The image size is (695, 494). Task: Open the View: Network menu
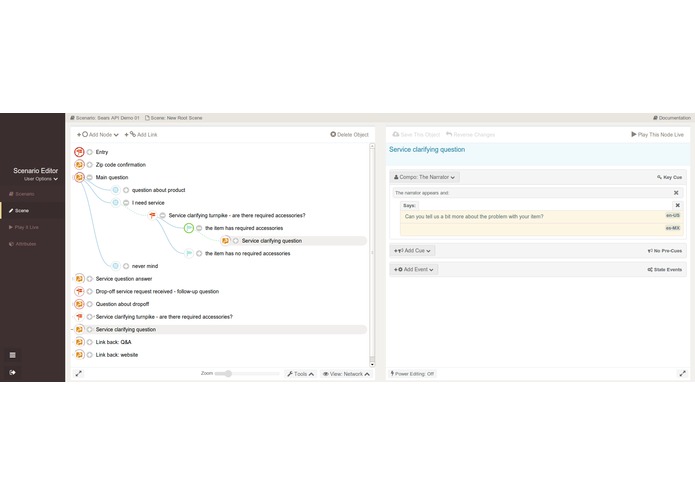tap(346, 374)
